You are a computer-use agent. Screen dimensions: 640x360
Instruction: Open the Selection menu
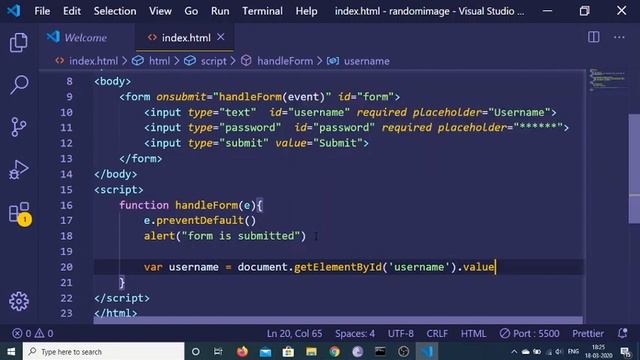(x=115, y=11)
